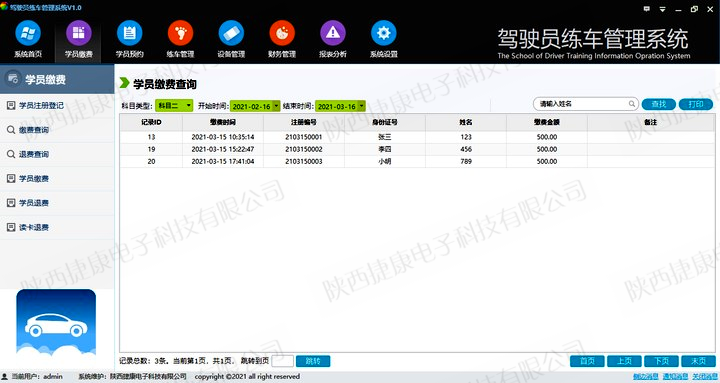The width and height of the screenshot is (720, 383).
Task: Open the 开始时间 date picker arrow
Action: pos(276,106)
